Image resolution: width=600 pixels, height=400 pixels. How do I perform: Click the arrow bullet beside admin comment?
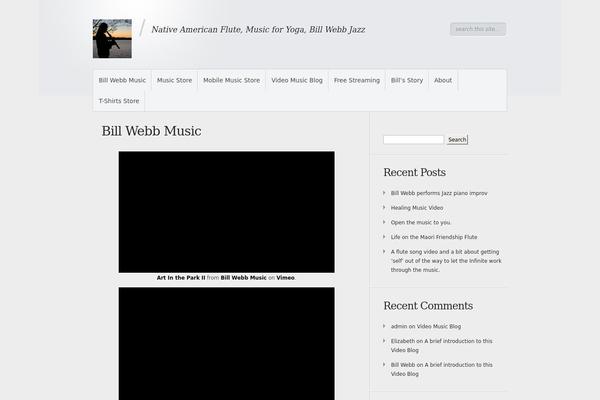click(384, 326)
